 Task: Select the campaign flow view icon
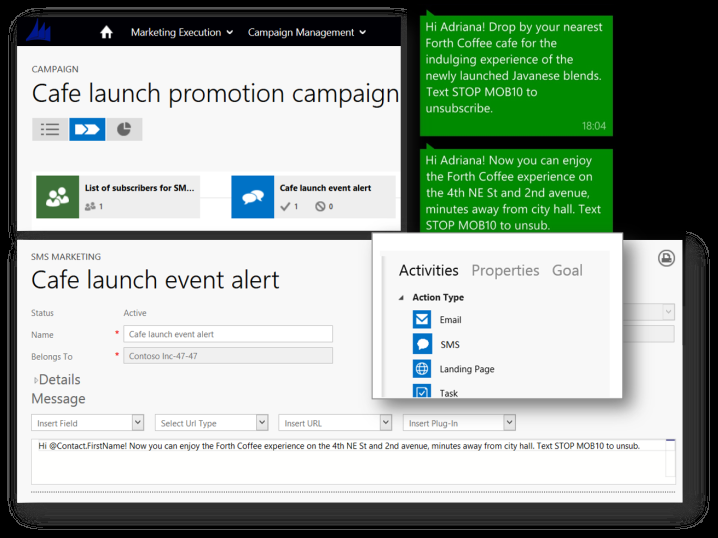point(87,129)
